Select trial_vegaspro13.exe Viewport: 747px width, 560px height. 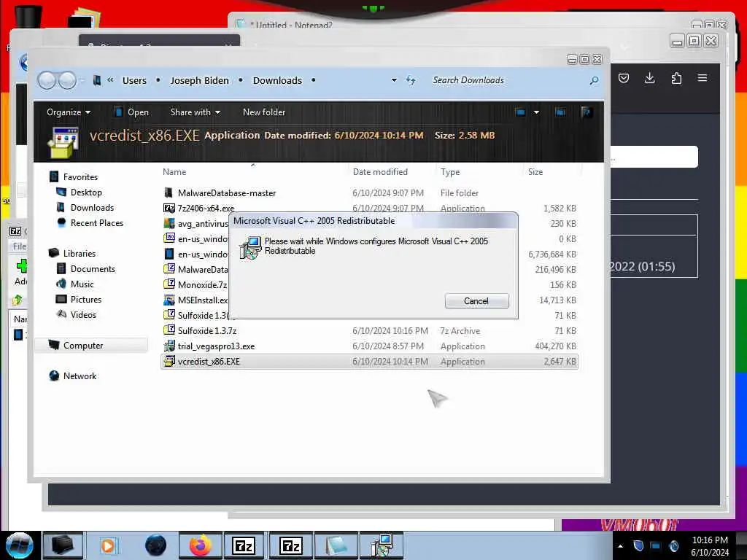(216, 346)
